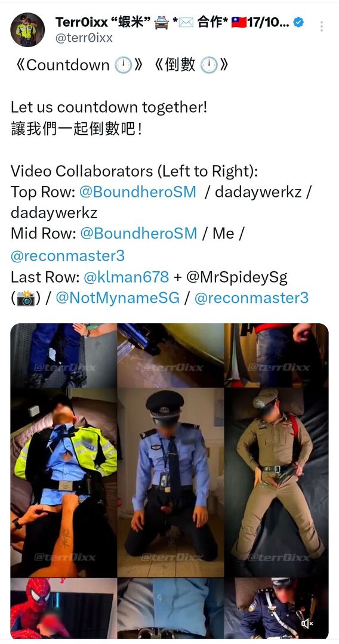
Task: Open the three-dot more options menu
Action: point(321,26)
